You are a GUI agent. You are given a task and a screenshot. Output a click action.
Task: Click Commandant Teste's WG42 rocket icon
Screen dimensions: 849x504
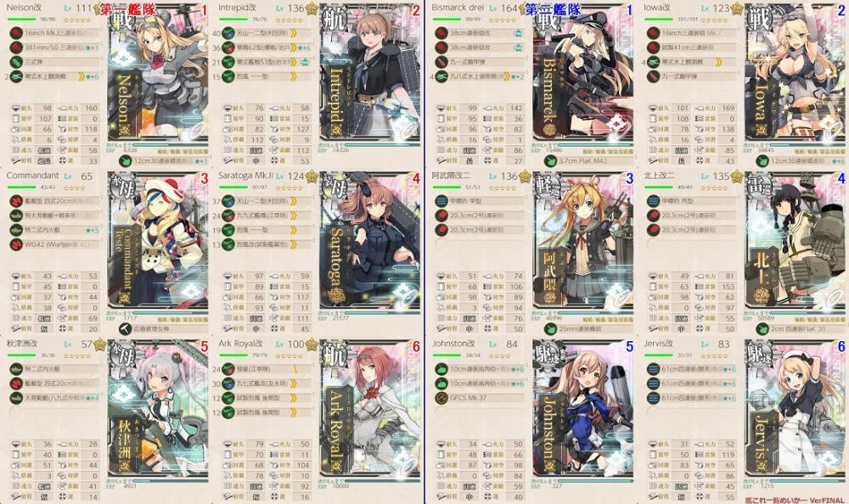(x=15, y=244)
